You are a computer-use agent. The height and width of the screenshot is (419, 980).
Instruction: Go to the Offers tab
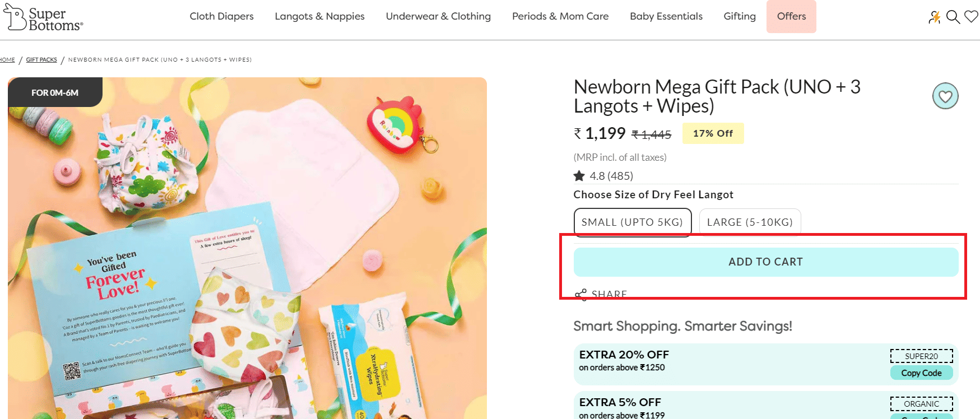pyautogui.click(x=791, y=16)
